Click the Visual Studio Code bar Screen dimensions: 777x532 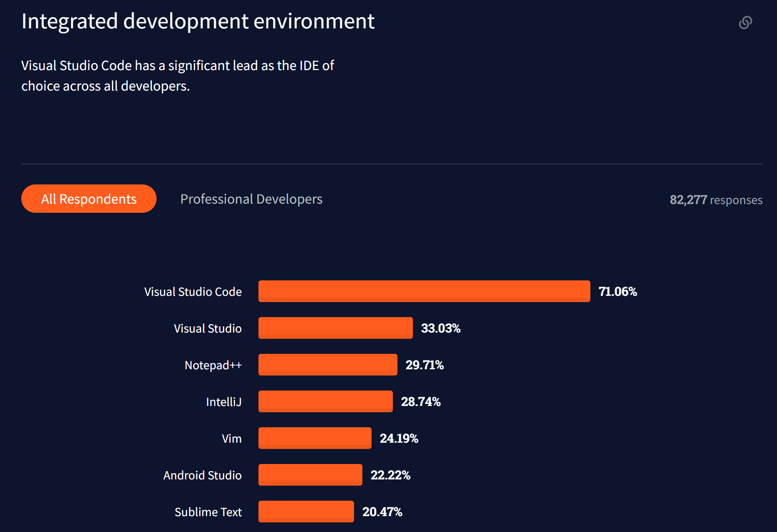424,291
